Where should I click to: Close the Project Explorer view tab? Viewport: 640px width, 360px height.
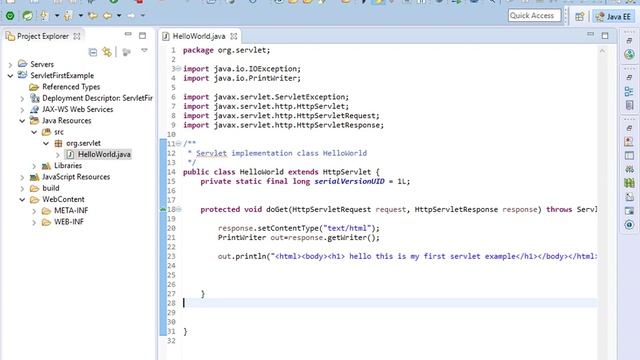(77, 36)
